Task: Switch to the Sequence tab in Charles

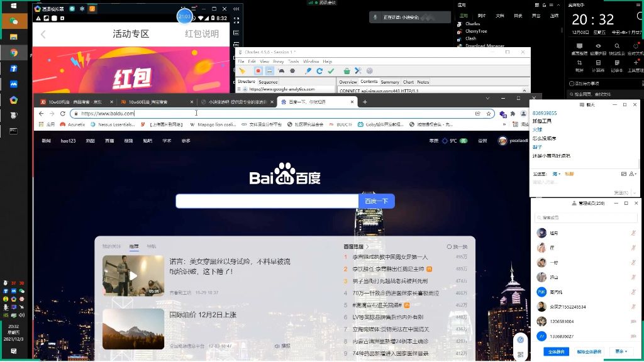Action: coord(268,82)
